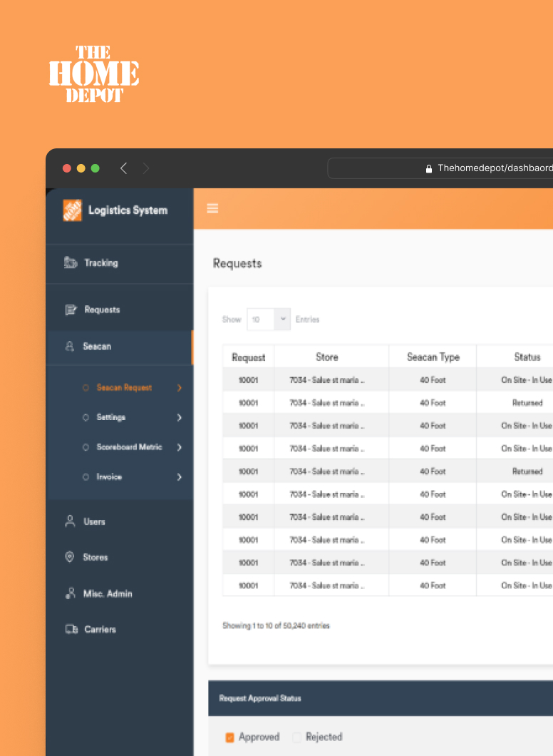The height and width of the screenshot is (756, 553).
Task: Select the Settings submenu item
Action: 110,417
